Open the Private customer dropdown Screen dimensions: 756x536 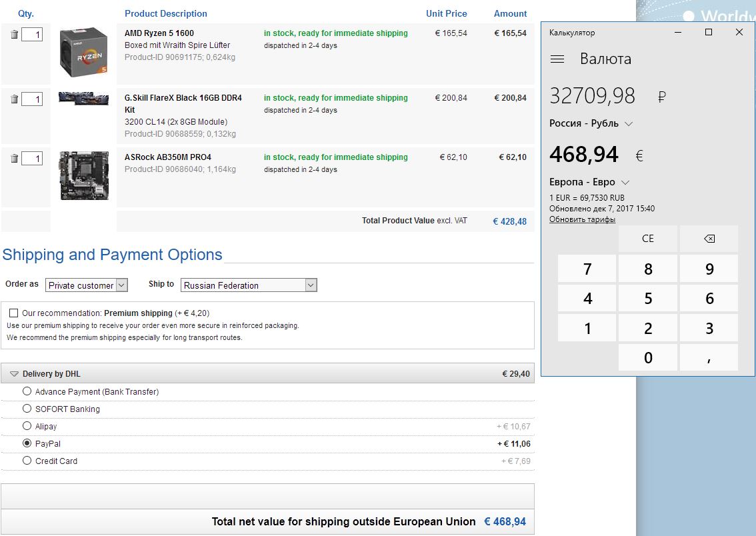87,285
